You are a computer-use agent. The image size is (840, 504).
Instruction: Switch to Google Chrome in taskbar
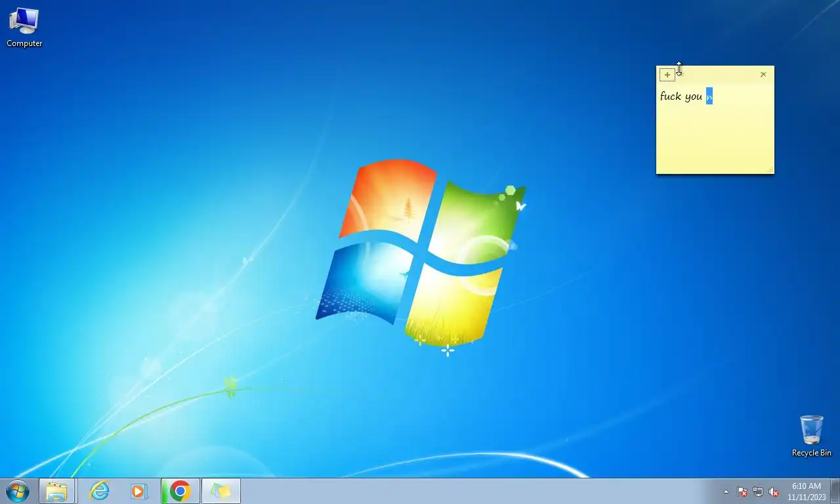180,491
